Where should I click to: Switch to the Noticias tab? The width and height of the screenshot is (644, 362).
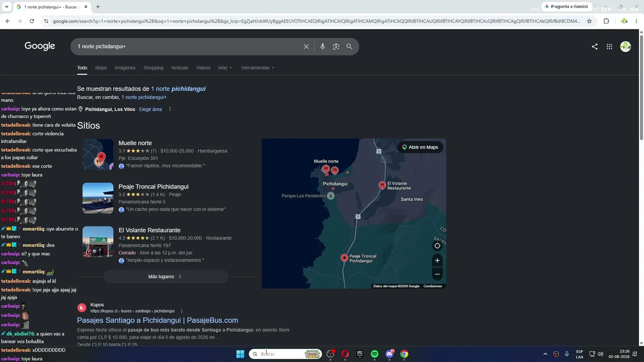click(180, 68)
